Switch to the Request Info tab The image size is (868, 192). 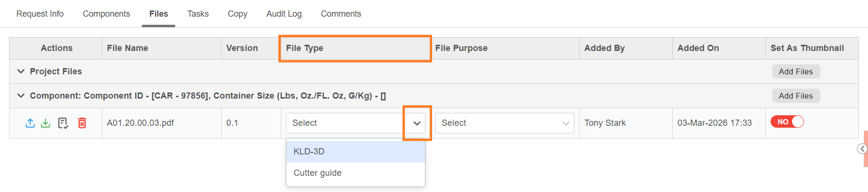(40, 14)
